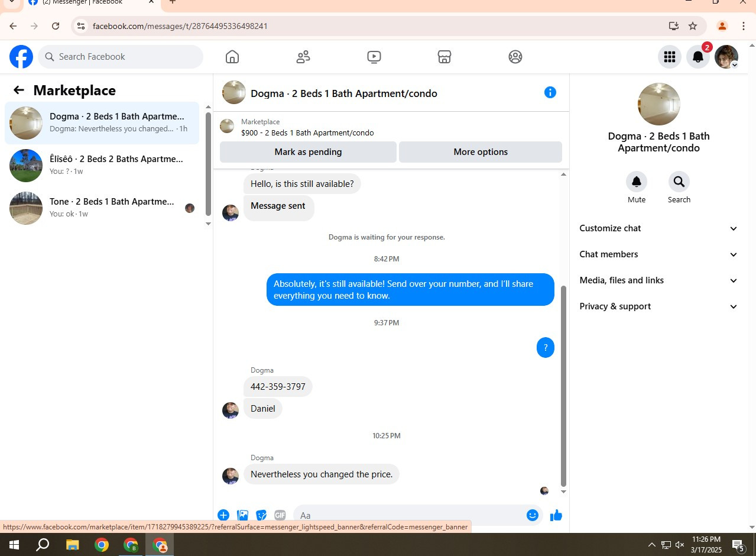Open more actions plus icon in composer
This screenshot has width=756, height=556.
[x=223, y=515]
